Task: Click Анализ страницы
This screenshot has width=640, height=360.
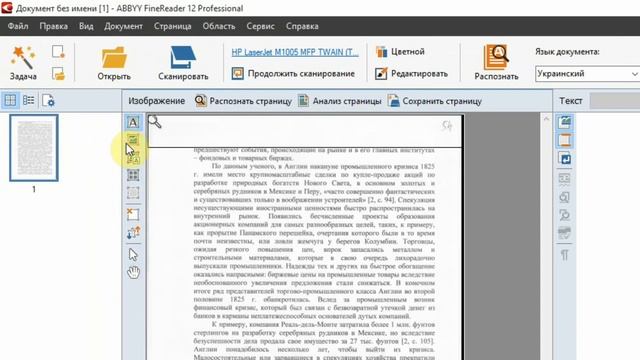Action: pyautogui.click(x=340, y=101)
